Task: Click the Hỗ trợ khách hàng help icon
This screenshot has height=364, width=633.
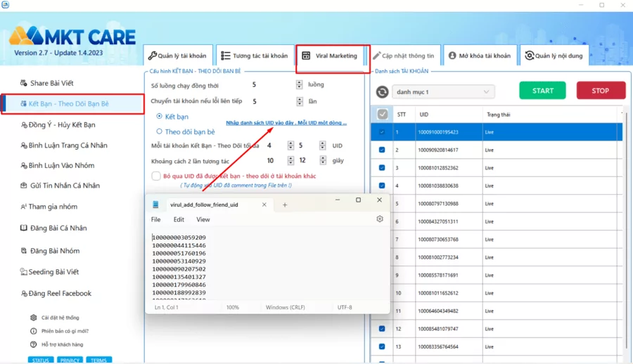Action: tap(34, 344)
